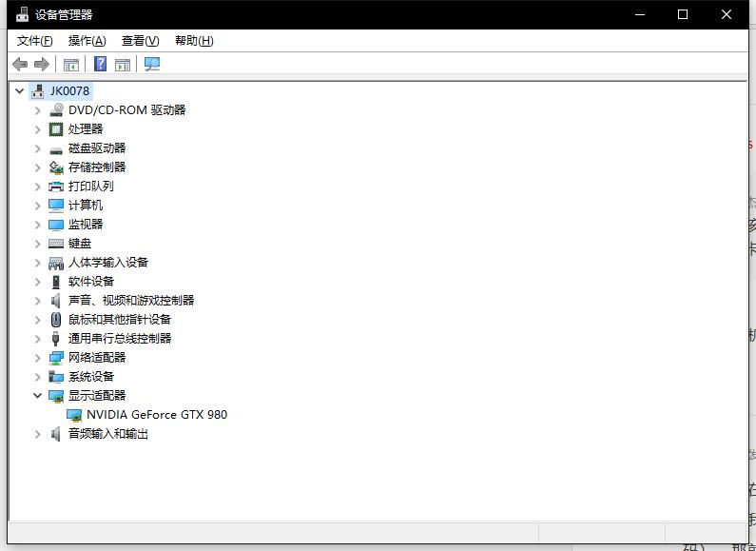This screenshot has width=756, height=551.
Task: Click the show/hide console tree icon
Action: pyautogui.click(x=71, y=64)
